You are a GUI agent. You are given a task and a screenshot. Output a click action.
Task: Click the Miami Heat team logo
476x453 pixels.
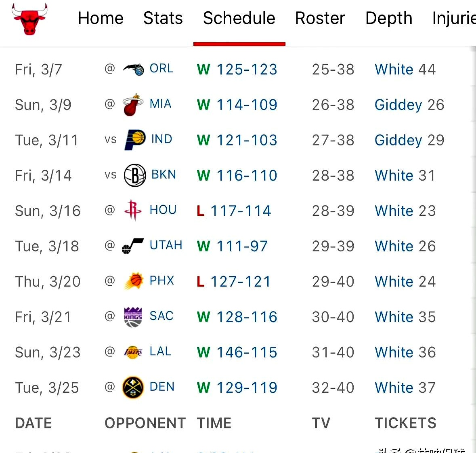tap(133, 105)
